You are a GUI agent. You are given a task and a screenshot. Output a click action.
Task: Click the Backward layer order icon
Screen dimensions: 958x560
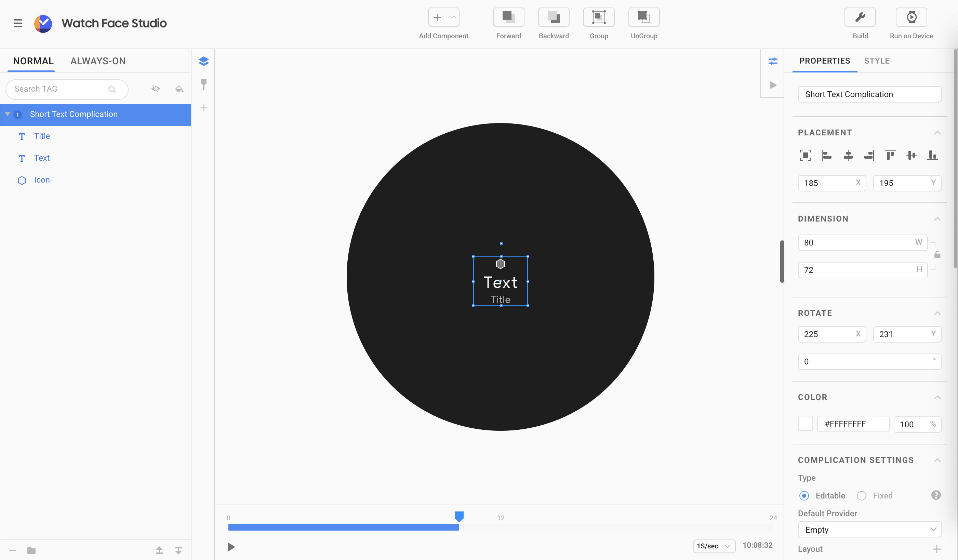pyautogui.click(x=554, y=17)
